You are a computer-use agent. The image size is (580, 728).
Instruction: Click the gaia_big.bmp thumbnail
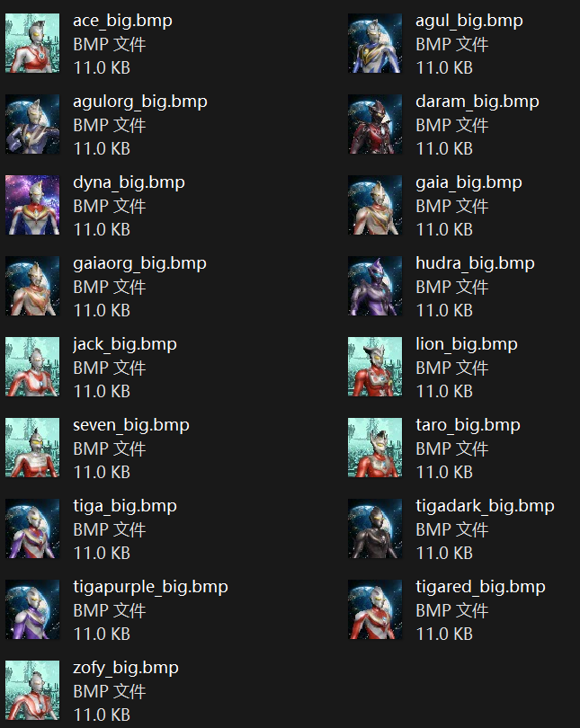[375, 205]
